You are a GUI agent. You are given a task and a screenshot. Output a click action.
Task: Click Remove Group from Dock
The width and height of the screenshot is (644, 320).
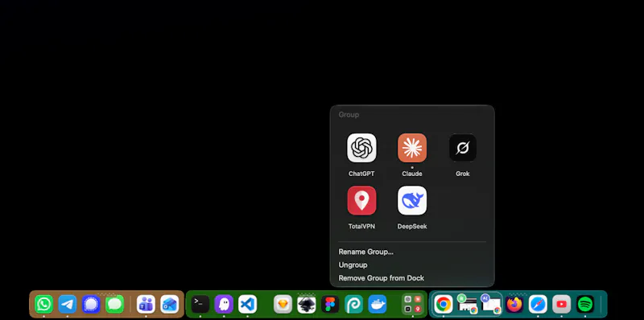(381, 278)
